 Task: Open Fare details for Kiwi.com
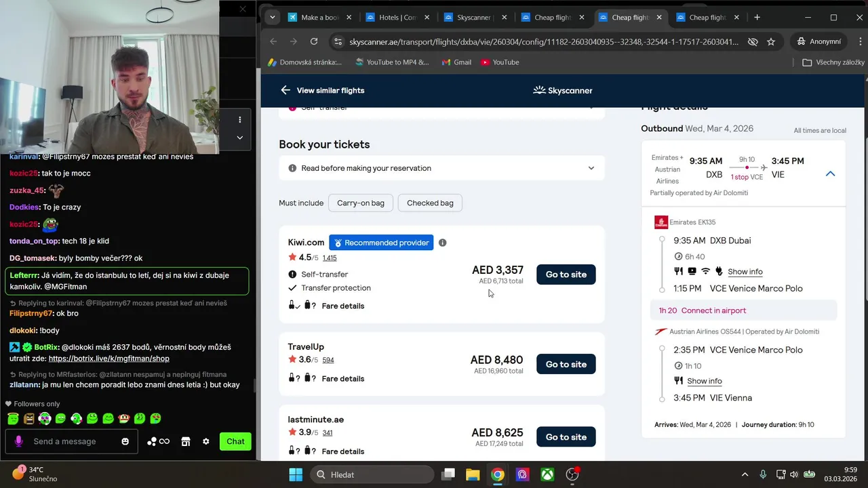pyautogui.click(x=343, y=306)
